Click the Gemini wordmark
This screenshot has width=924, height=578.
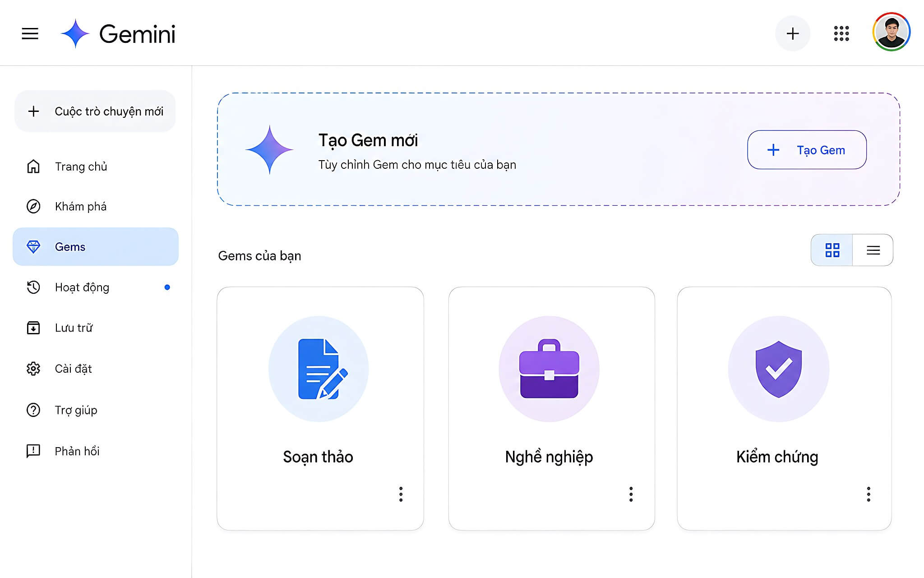click(x=137, y=34)
